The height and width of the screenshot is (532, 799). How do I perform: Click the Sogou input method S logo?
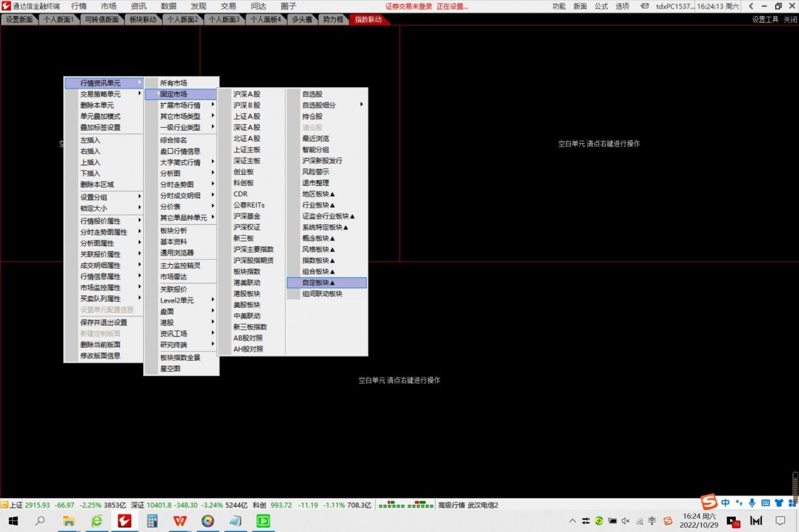(709, 502)
